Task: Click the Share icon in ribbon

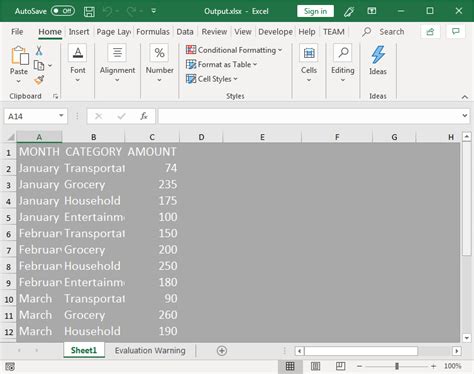Action: coord(430,32)
